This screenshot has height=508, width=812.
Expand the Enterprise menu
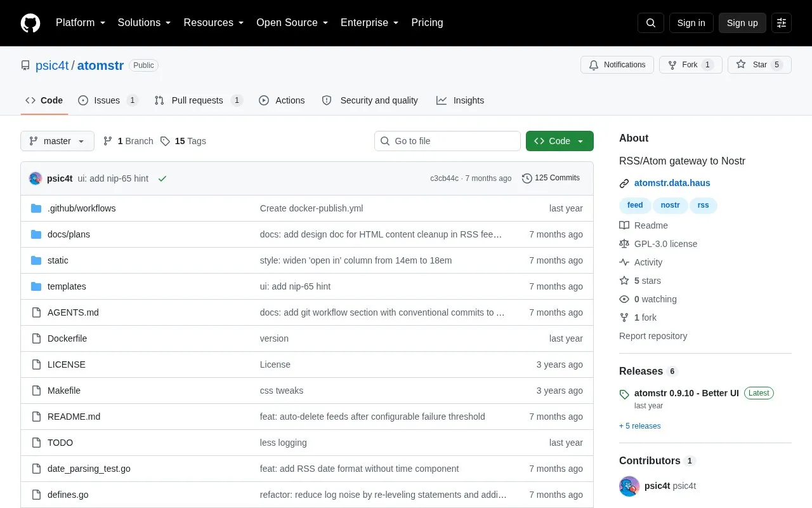[370, 23]
